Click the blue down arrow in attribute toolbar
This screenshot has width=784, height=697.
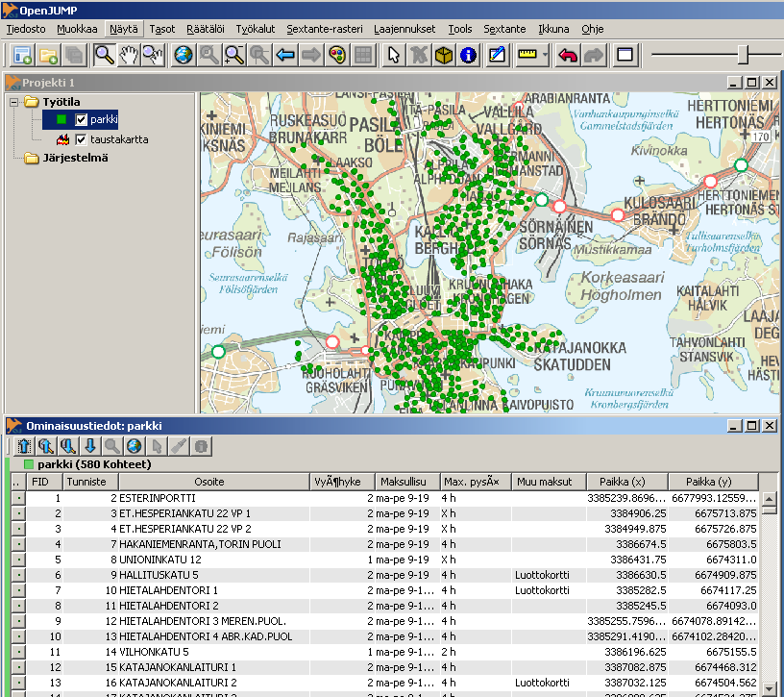(90, 446)
